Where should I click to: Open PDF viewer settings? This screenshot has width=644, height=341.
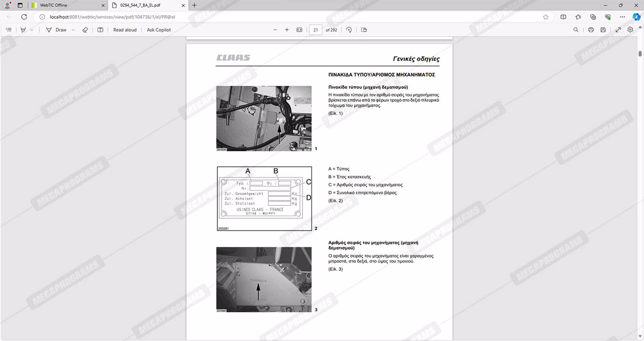[630, 30]
